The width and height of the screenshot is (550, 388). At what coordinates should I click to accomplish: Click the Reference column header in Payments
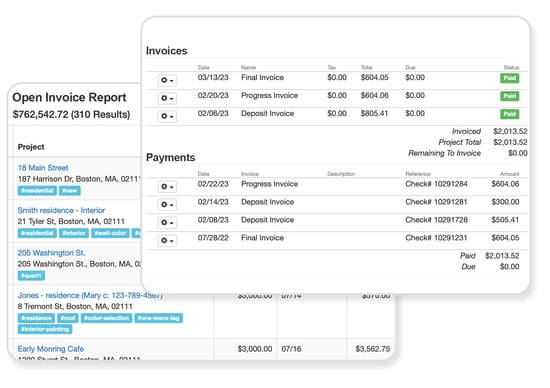click(418, 174)
